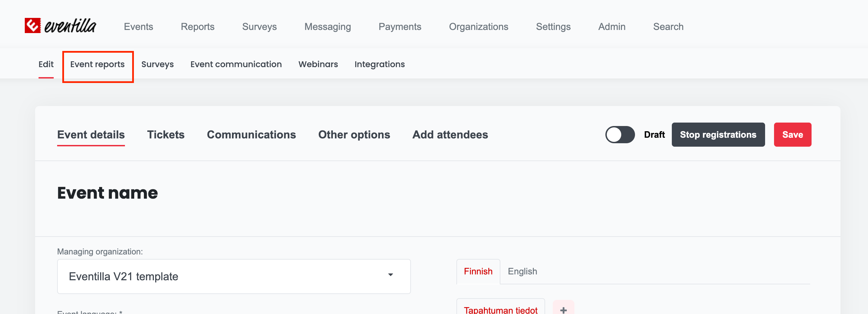Click the red Save button
This screenshot has height=314, width=868.
(x=793, y=135)
